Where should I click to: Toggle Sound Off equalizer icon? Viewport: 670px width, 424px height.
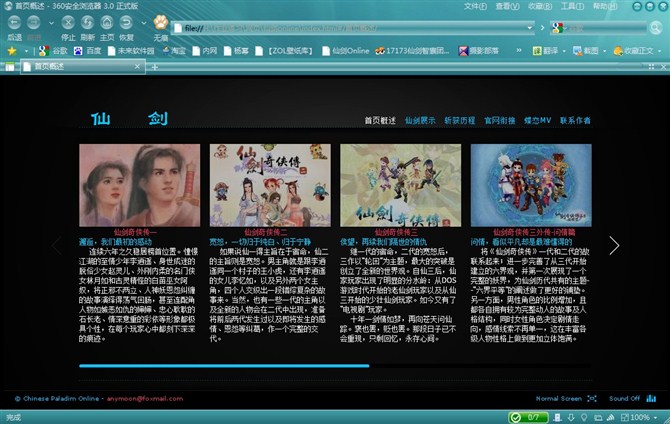[651, 398]
